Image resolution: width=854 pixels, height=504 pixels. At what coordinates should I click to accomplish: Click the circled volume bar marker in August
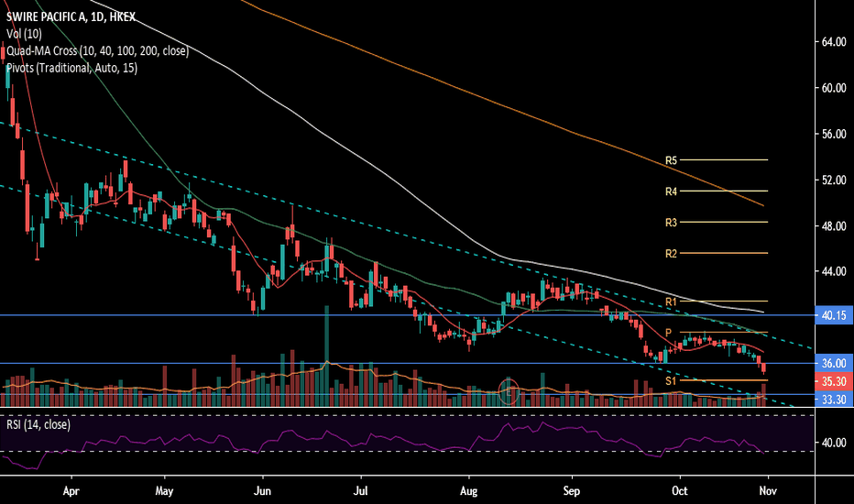coord(509,390)
